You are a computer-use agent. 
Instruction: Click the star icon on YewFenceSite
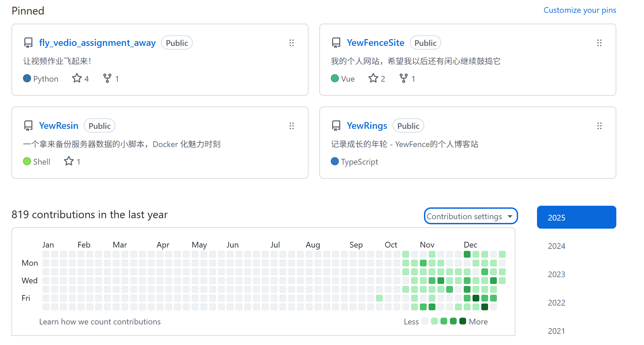[373, 78]
